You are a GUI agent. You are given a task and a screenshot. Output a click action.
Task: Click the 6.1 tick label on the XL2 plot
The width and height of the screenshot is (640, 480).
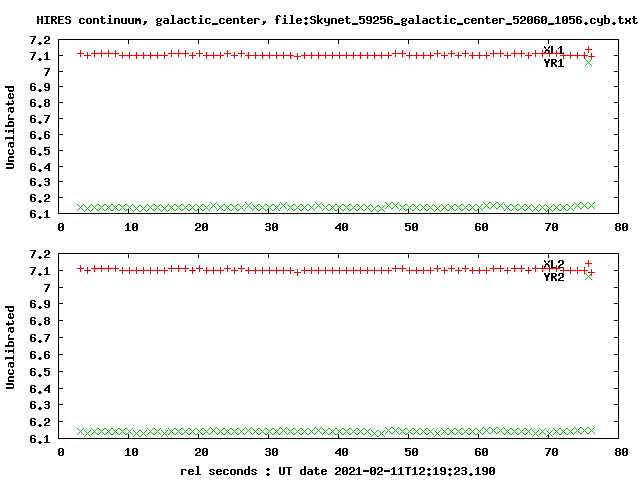40,439
